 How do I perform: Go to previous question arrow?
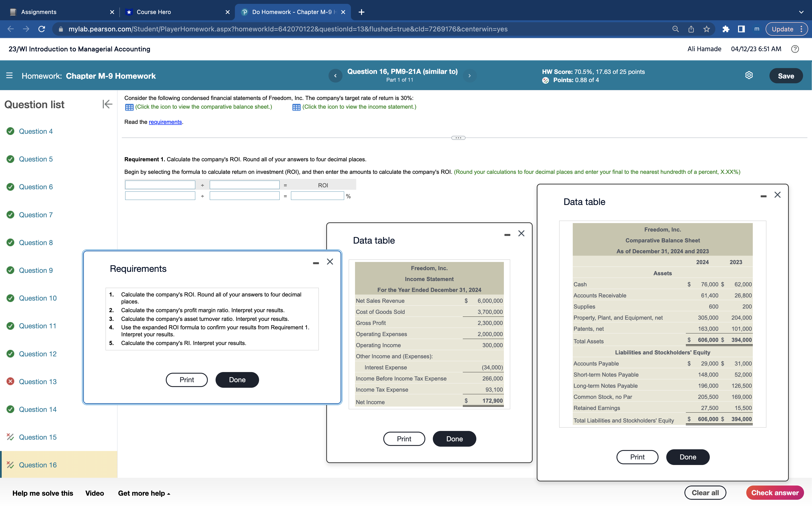pyautogui.click(x=335, y=76)
